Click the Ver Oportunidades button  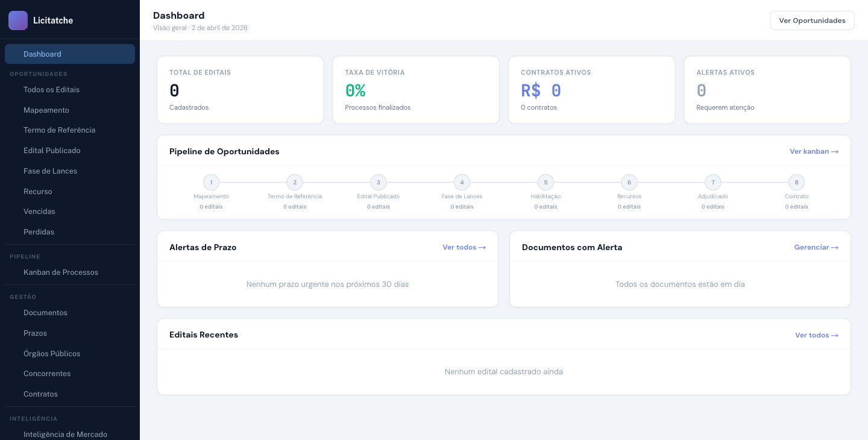(x=812, y=20)
